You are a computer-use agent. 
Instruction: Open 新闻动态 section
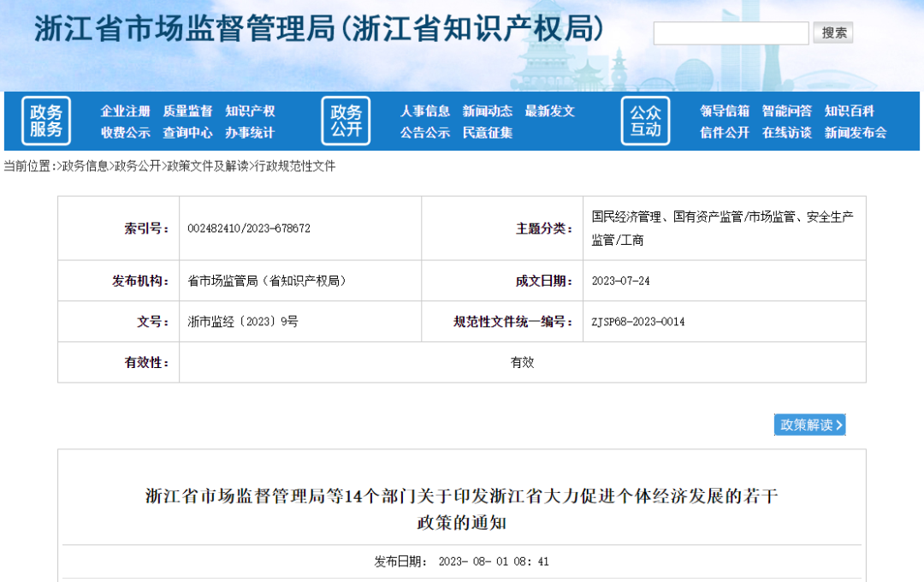tap(488, 110)
